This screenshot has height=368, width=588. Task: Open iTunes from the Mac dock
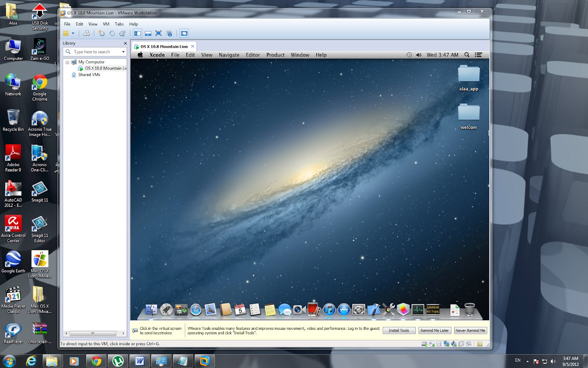pyautogui.click(x=329, y=310)
